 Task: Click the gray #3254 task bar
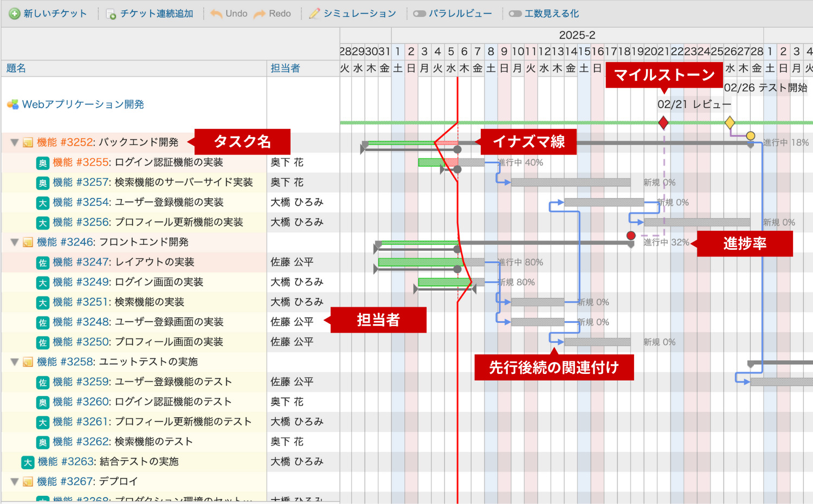tap(604, 202)
